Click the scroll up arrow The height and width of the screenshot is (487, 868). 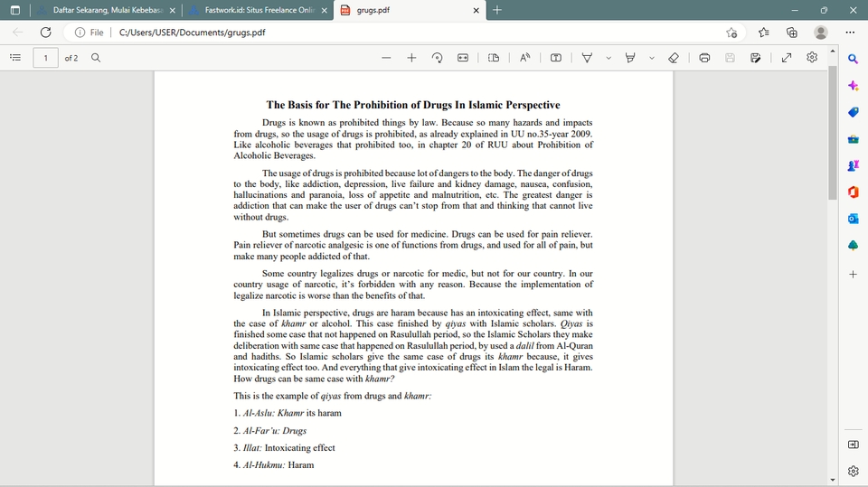(833, 52)
